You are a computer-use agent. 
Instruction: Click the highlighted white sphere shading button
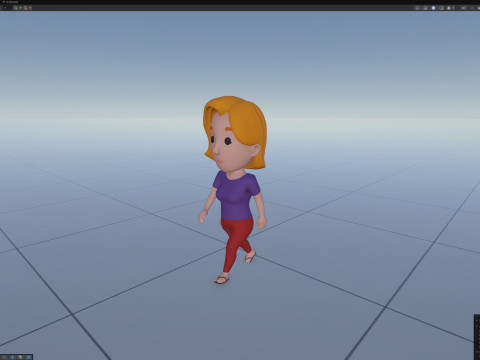point(433,8)
